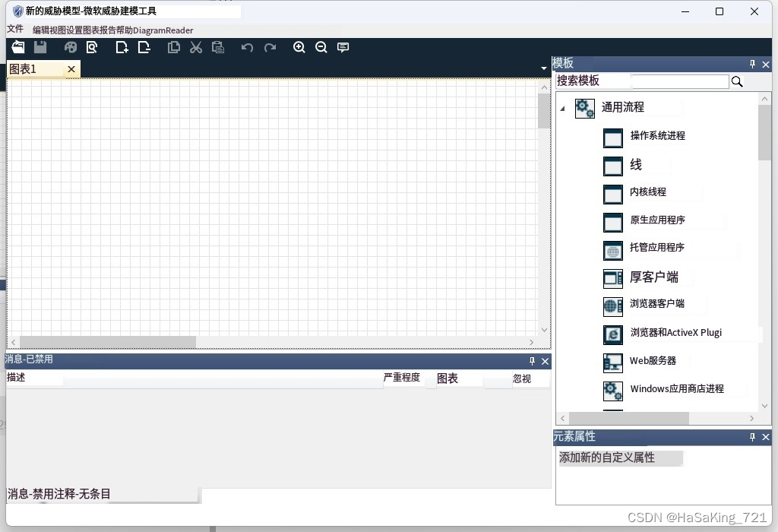Screen dimensions: 778x532
Task: Collapse the 通用流程 tree category
Action: click(x=562, y=108)
